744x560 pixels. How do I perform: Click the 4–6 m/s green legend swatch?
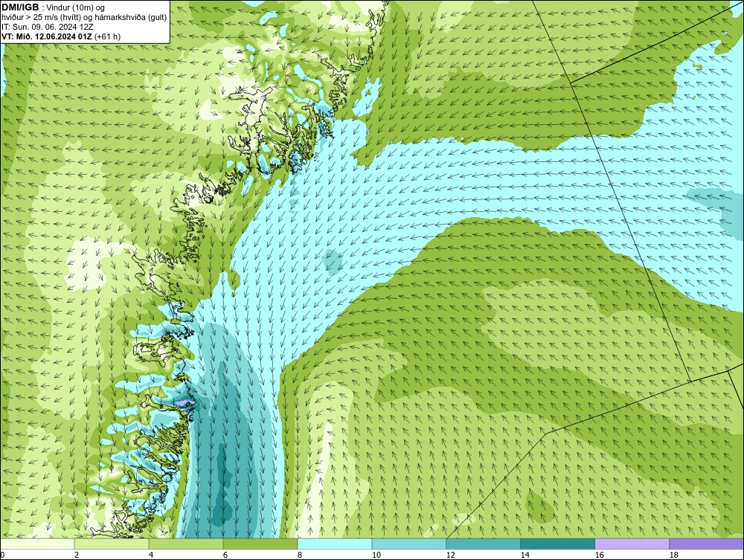click(186, 544)
